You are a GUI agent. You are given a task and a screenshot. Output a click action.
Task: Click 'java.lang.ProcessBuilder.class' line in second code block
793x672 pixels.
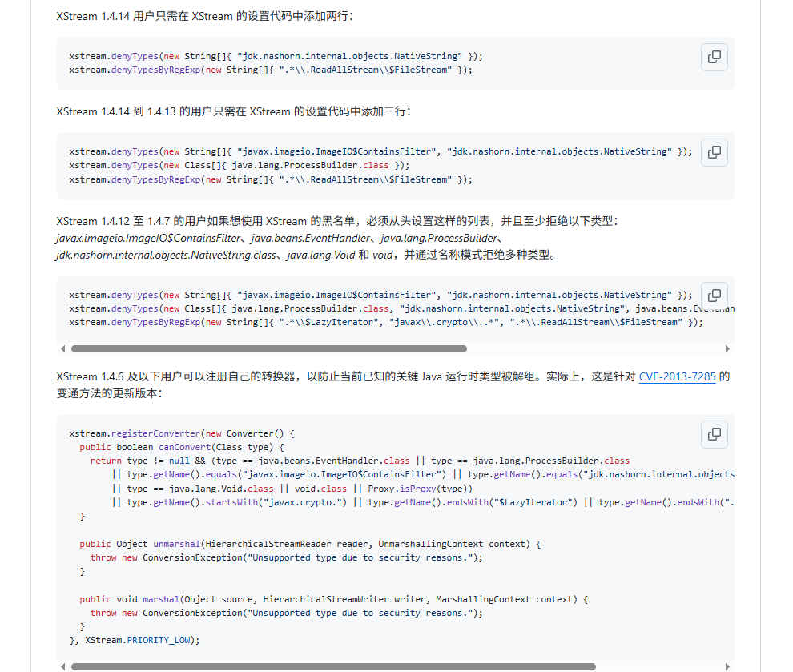pyautogui.click(x=240, y=165)
